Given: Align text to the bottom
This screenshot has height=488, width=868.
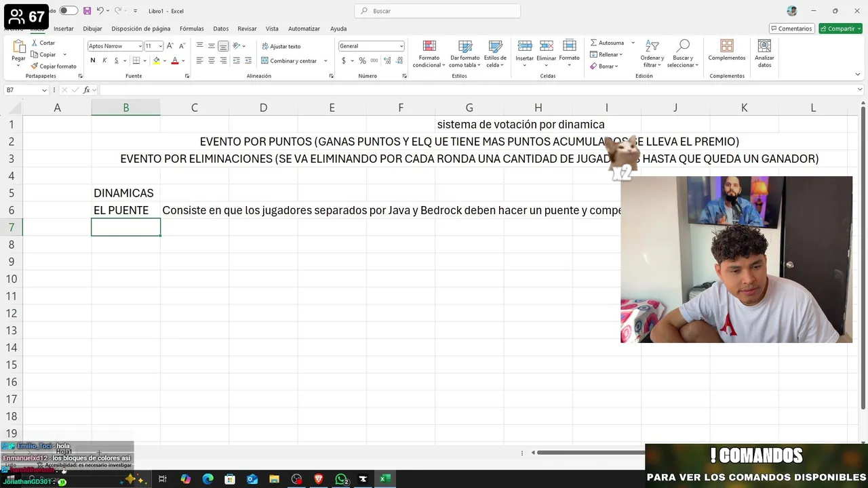Looking at the screenshot, I should click(x=223, y=46).
